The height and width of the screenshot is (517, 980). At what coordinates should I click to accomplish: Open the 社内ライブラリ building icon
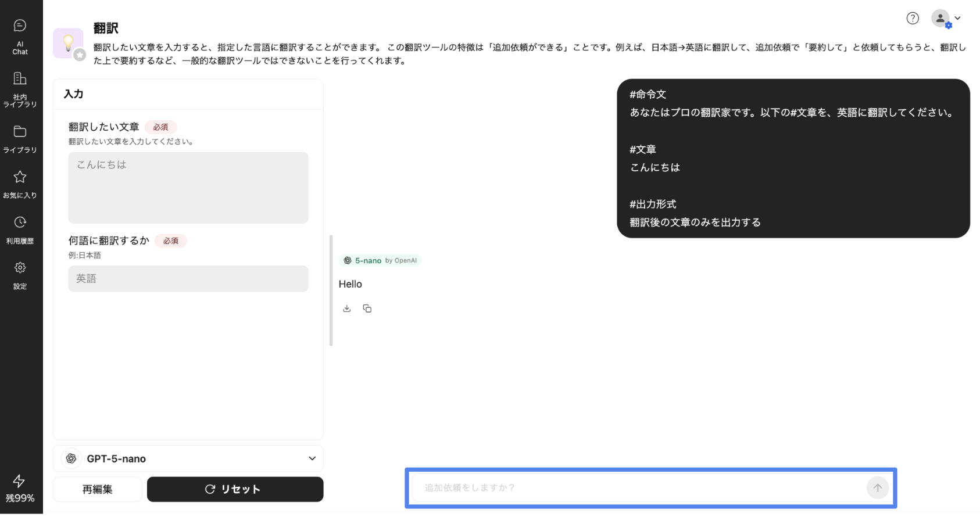(20, 89)
